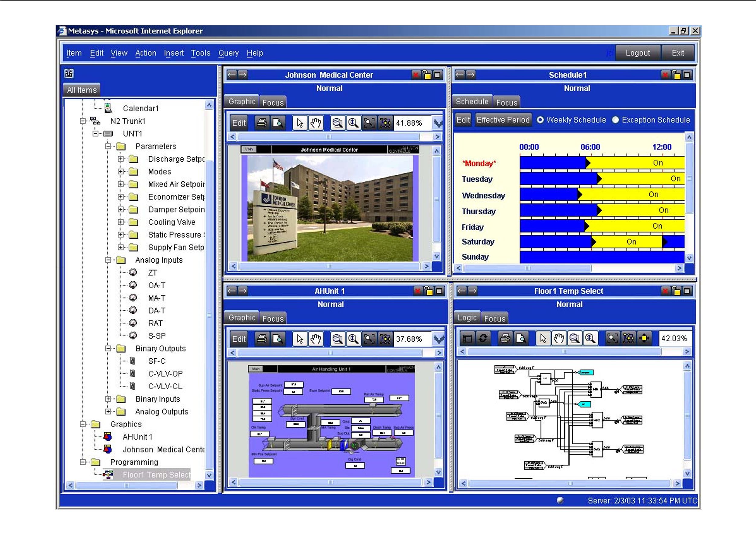
Task: Click the lock icon in AHUnit 1 panel header
Action: pos(429,291)
